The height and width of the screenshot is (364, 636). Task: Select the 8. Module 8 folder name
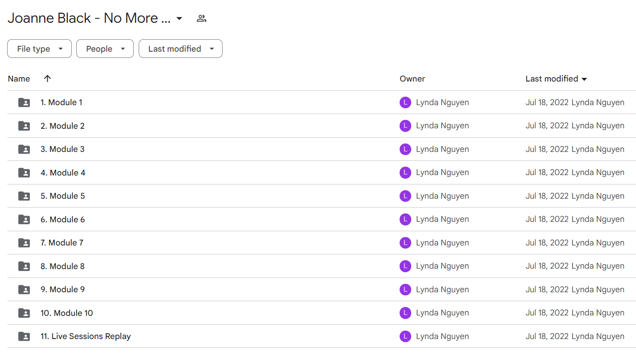62,266
